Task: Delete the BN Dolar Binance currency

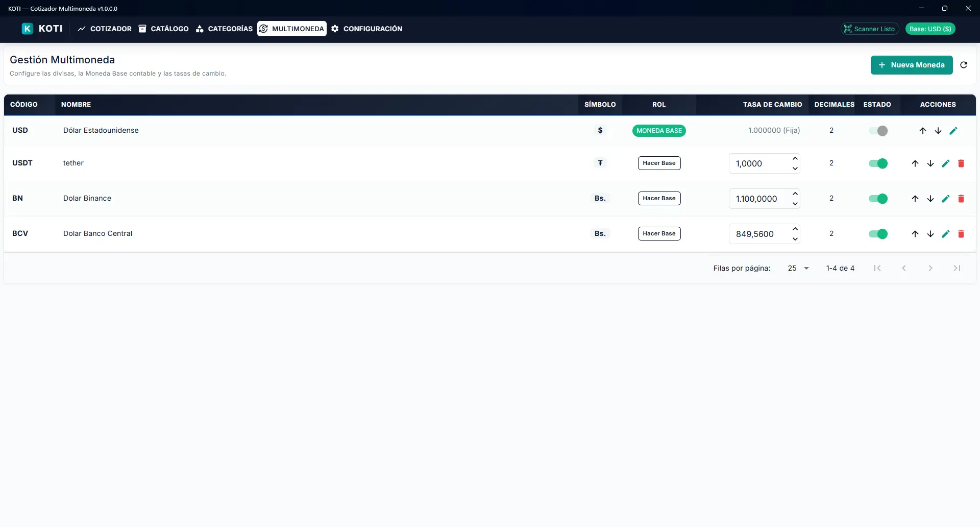Action: tap(961, 199)
